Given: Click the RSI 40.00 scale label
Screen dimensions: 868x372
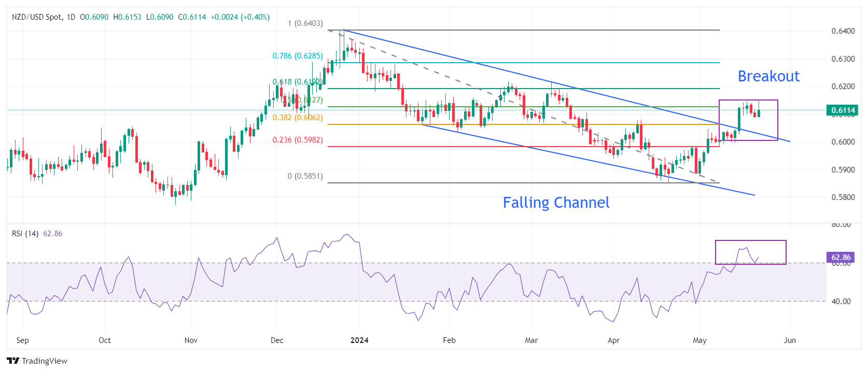Looking at the screenshot, I should (841, 302).
